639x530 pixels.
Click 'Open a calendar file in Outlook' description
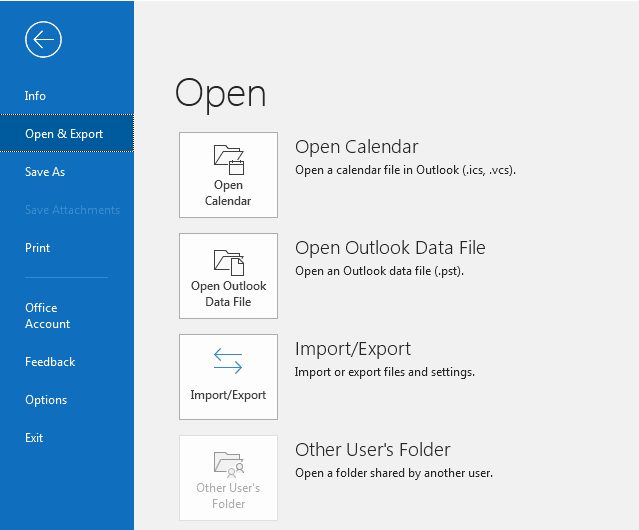pos(405,170)
